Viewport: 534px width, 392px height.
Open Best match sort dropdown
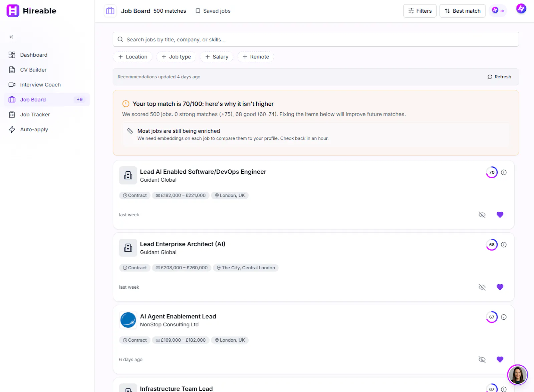462,11
